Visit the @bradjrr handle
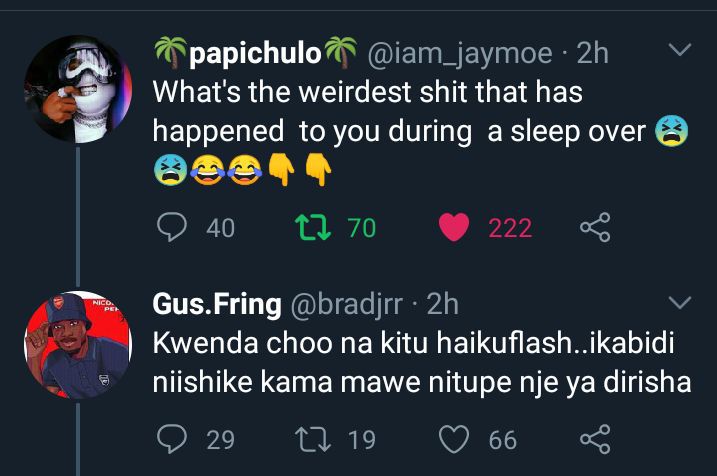The width and height of the screenshot is (717, 476). (x=347, y=305)
